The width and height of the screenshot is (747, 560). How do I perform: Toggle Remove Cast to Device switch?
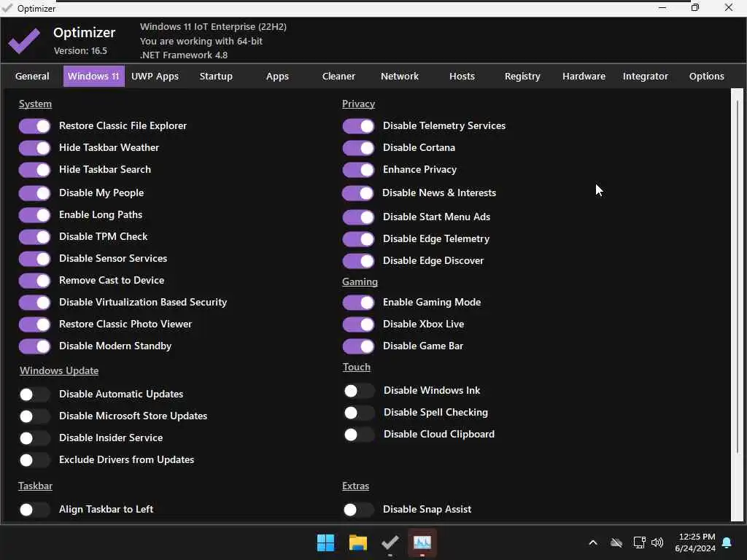pyautogui.click(x=34, y=281)
